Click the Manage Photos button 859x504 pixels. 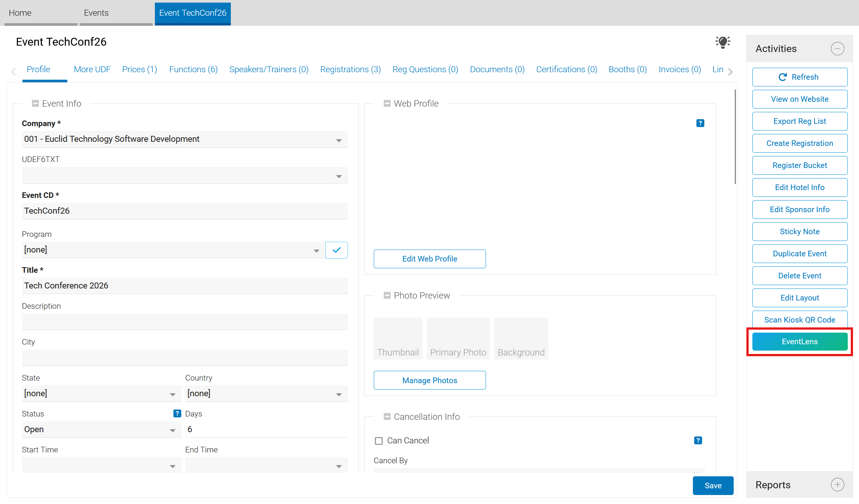tap(430, 381)
